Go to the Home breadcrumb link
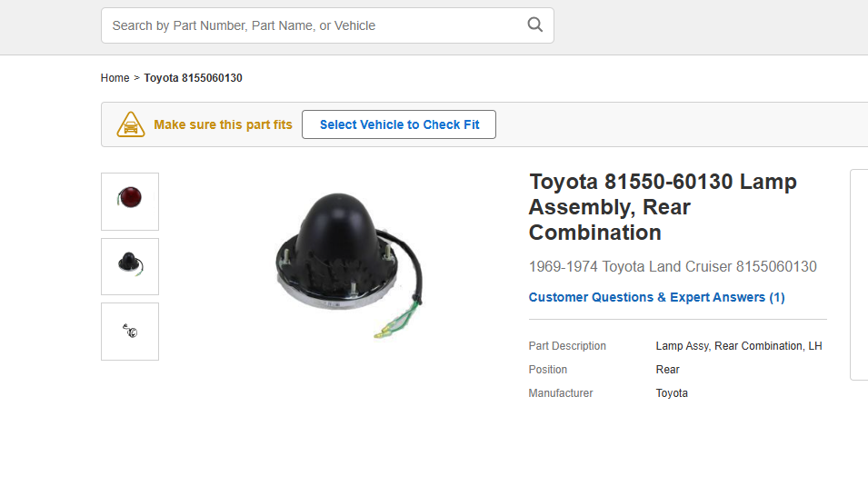The width and height of the screenshot is (868, 486). (x=115, y=78)
